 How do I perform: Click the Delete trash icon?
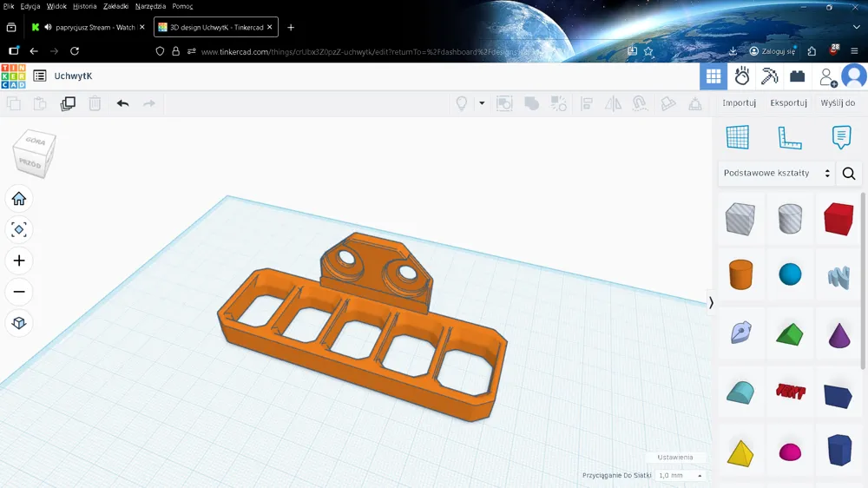click(95, 103)
